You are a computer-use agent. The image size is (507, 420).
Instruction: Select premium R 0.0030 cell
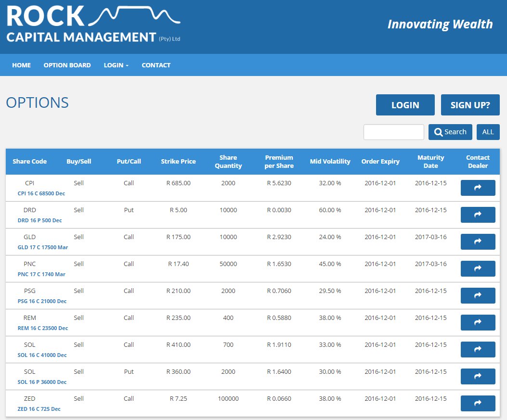279,210
